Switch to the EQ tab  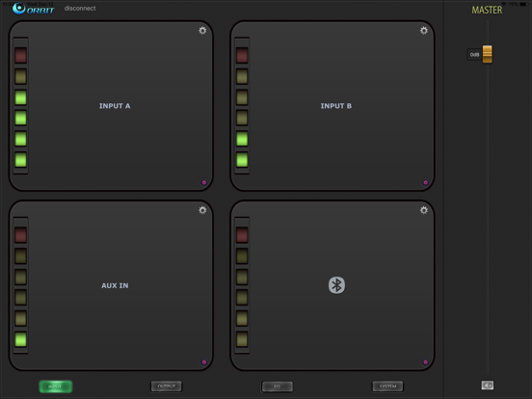click(278, 386)
